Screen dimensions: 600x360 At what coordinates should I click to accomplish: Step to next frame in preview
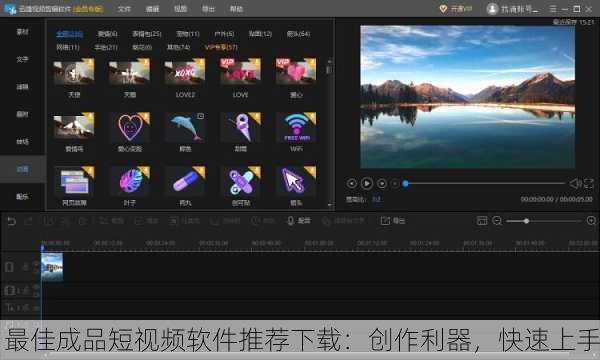pyautogui.click(x=382, y=184)
